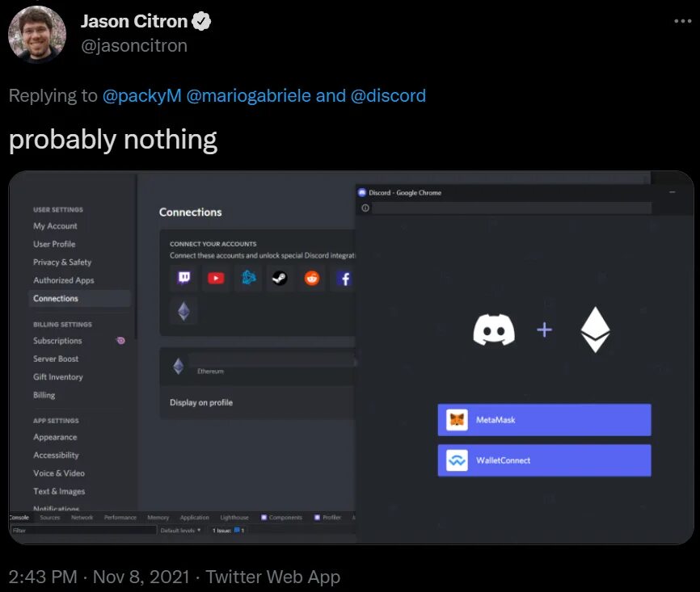Click the verified badge beside Jason Citron
The image size is (700, 592).
tap(201, 22)
